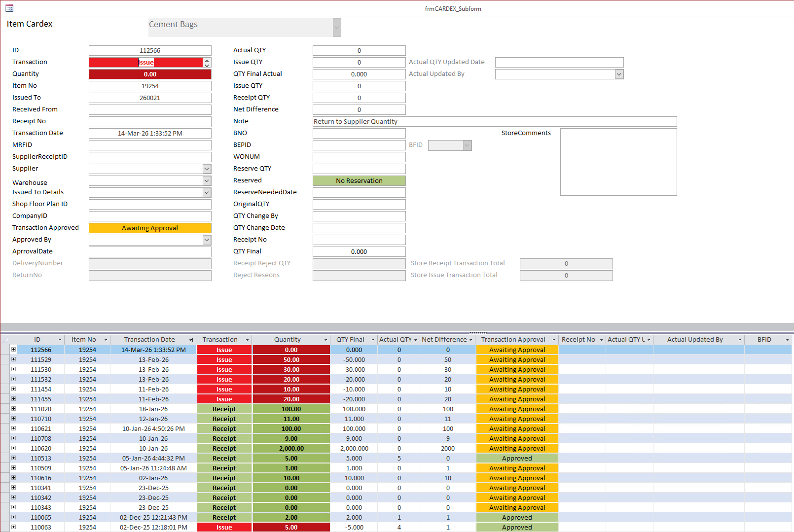The height and width of the screenshot is (532, 794).
Task: Open filter arrow on Transaction column header
Action: point(248,340)
